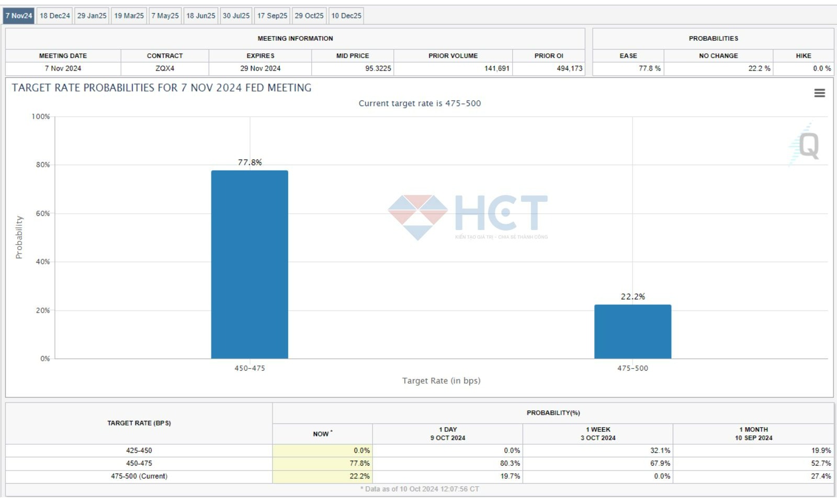Switch to the 18 Dec24 tab
The height and width of the screenshot is (504, 837).
(x=54, y=16)
